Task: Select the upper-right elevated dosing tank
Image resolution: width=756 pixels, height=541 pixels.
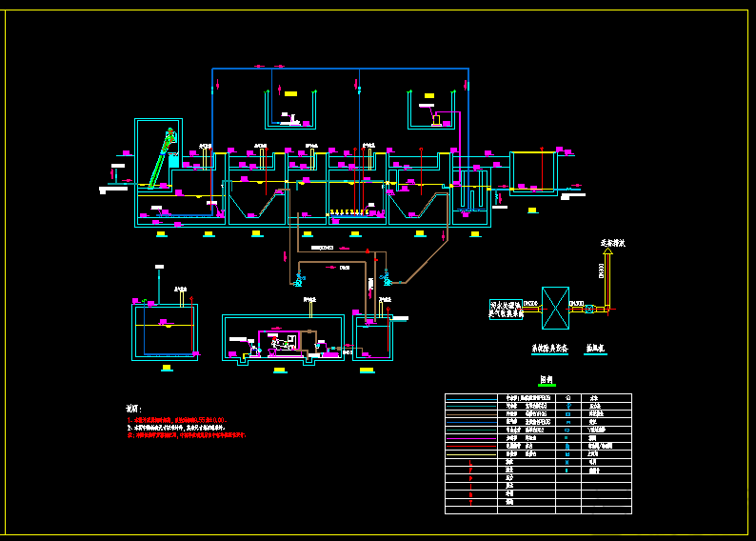Action: point(431,110)
